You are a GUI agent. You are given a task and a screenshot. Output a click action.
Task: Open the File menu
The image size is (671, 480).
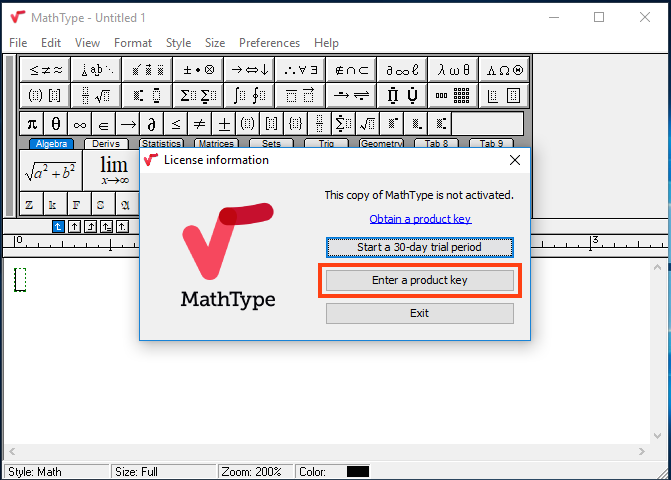18,43
